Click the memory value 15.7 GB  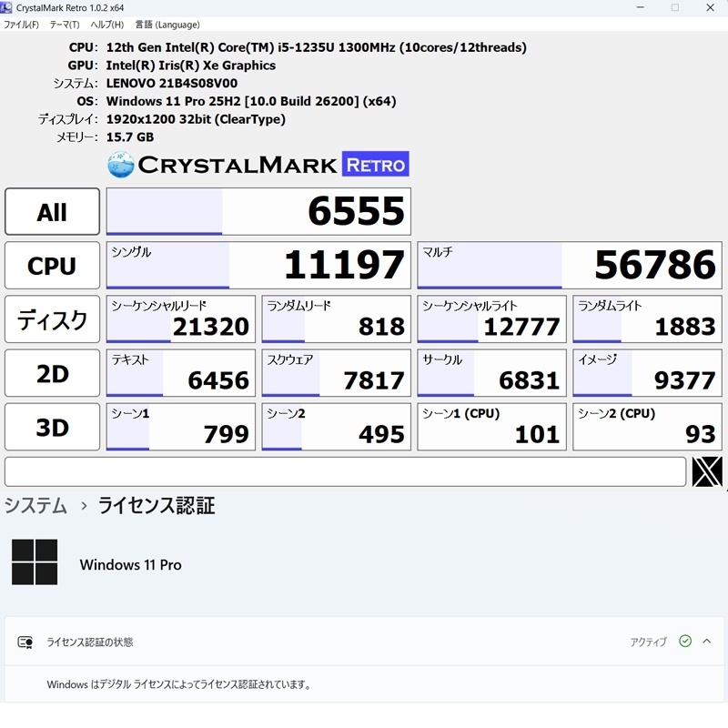tap(130, 137)
